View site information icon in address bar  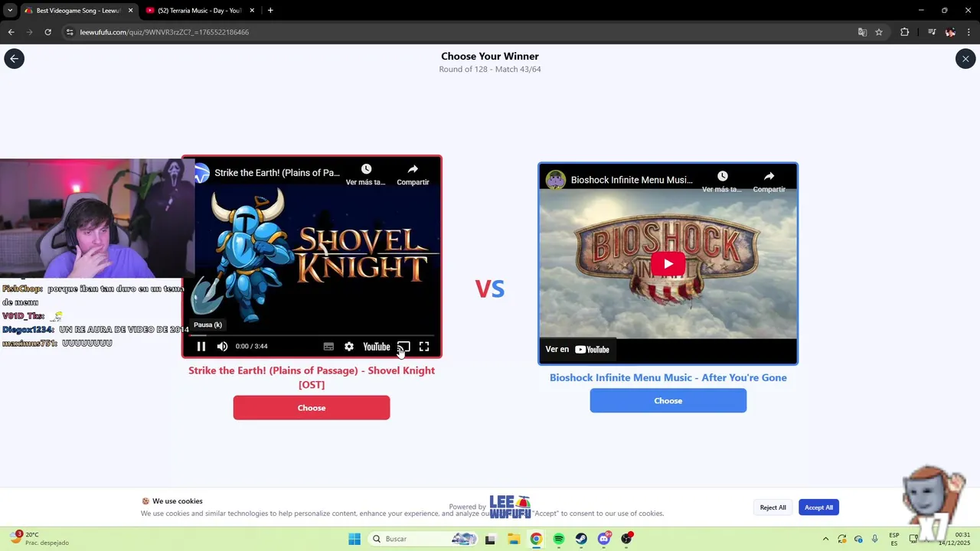point(70,32)
